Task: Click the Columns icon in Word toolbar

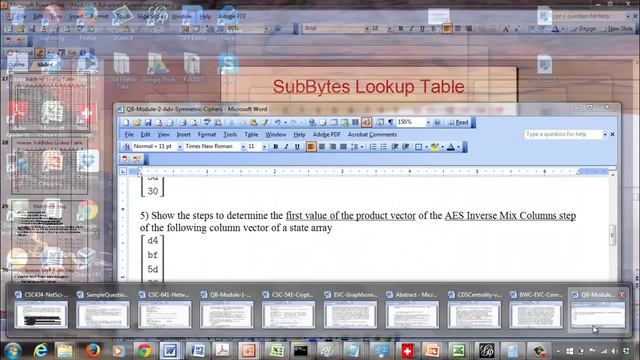Action: [x=355, y=122]
